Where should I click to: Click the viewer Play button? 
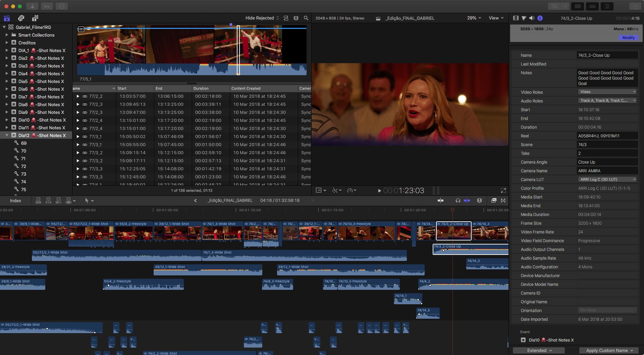click(x=379, y=191)
